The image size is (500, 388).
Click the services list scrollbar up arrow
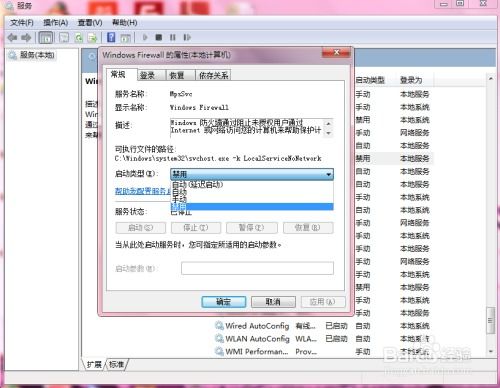491,79
